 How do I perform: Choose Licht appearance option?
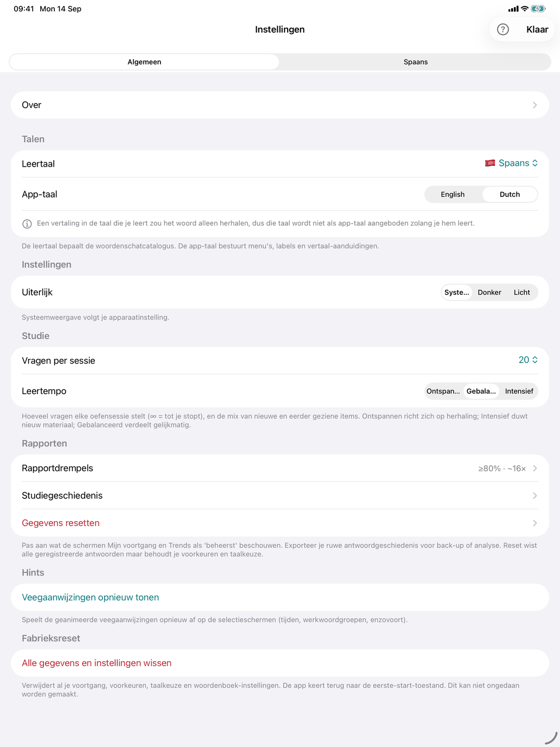pos(521,292)
